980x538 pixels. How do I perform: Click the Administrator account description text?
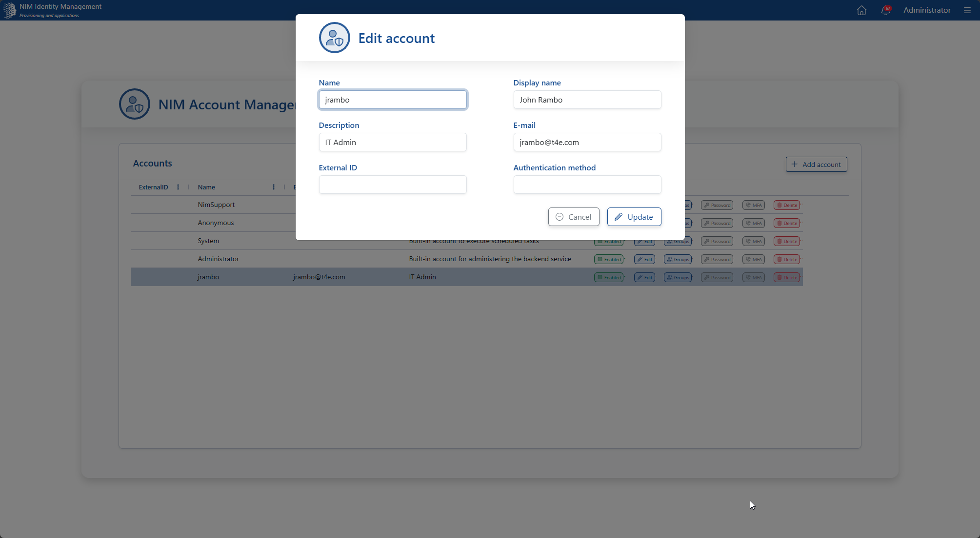tap(490, 259)
